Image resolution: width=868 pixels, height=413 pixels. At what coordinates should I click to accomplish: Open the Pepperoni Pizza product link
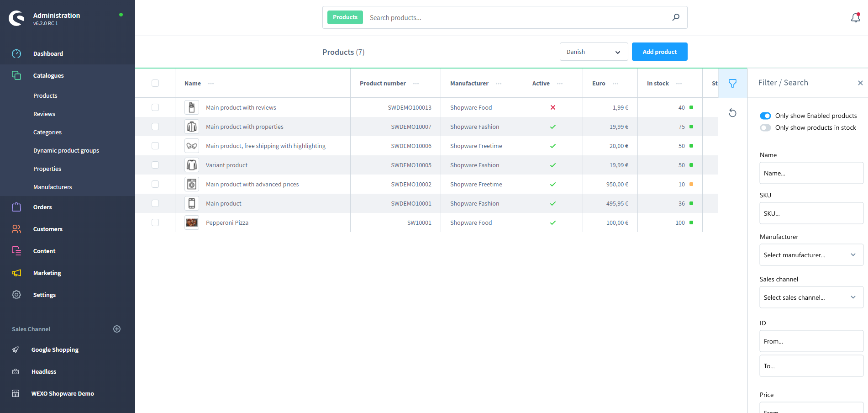pyautogui.click(x=227, y=222)
